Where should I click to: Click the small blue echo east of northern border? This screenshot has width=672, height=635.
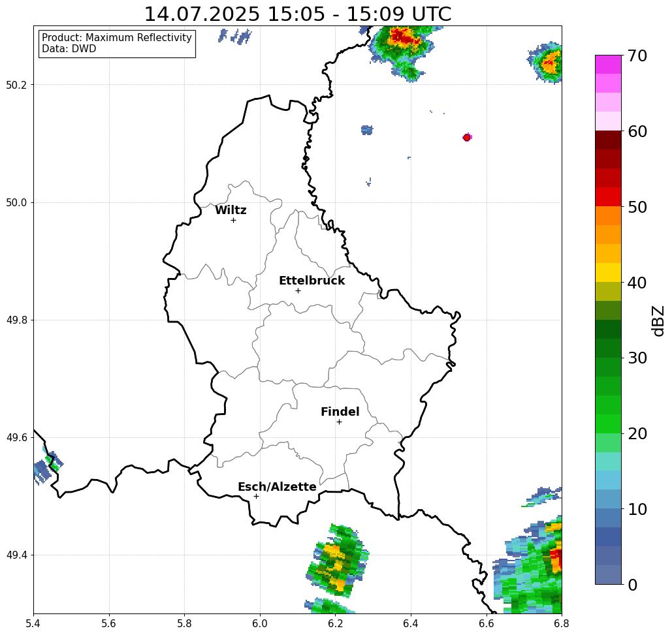click(367, 130)
